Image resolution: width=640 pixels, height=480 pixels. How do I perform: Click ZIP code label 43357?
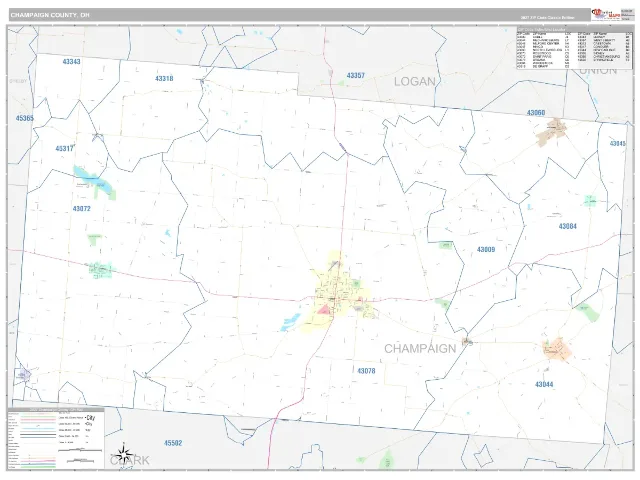point(356,76)
